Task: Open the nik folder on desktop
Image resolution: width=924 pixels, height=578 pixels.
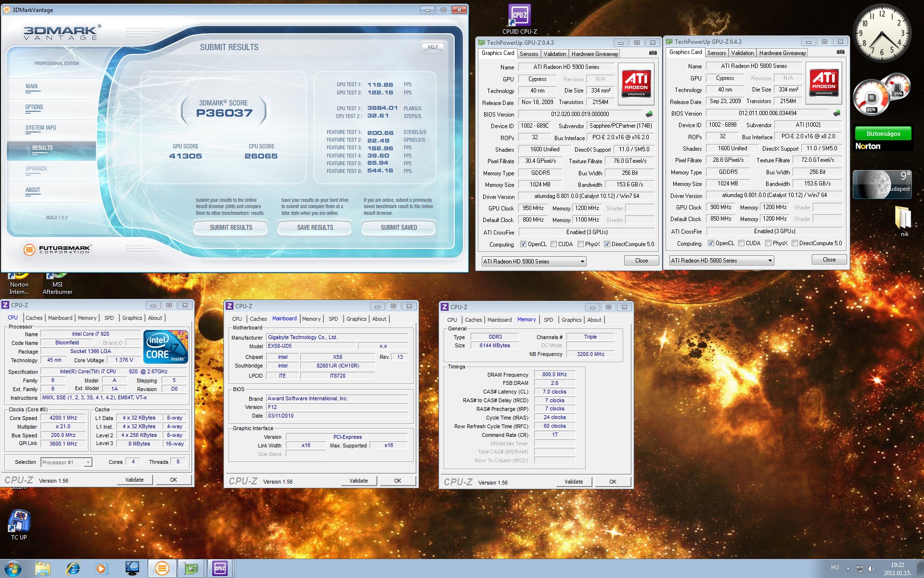Action: (x=903, y=218)
